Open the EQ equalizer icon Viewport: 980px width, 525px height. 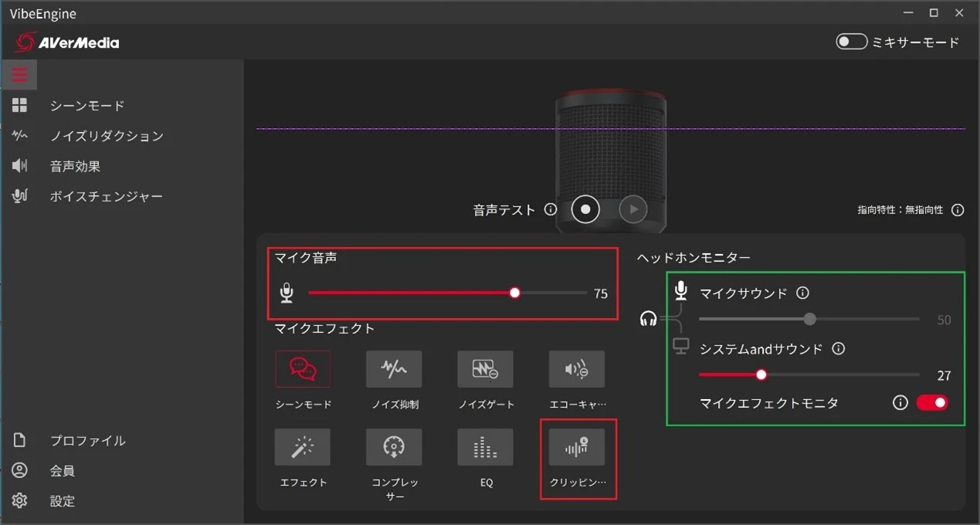click(485, 447)
